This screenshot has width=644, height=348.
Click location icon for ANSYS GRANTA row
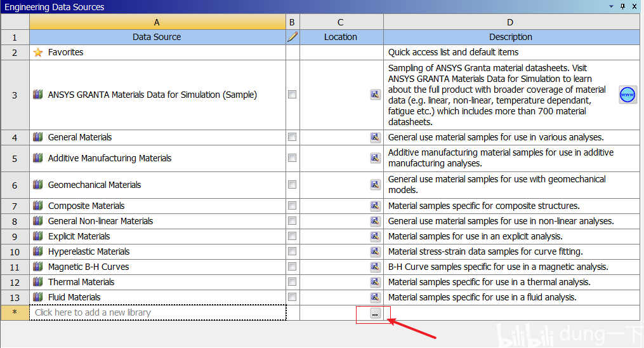tap(375, 95)
